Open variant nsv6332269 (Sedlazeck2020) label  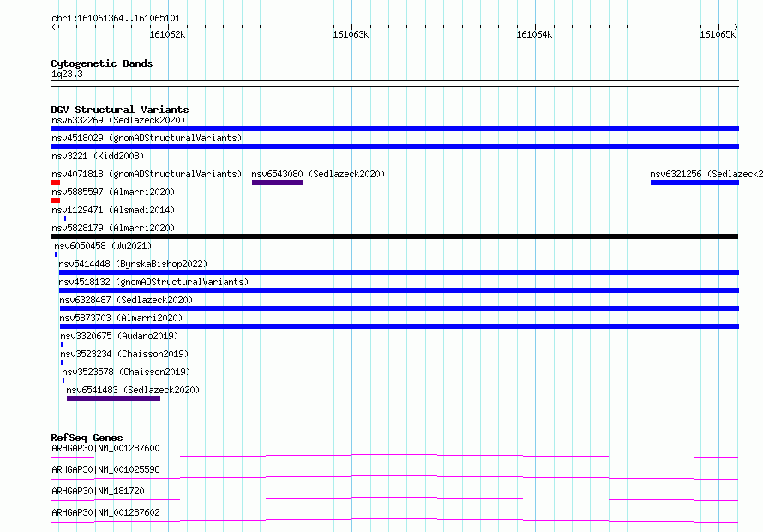click(118, 120)
